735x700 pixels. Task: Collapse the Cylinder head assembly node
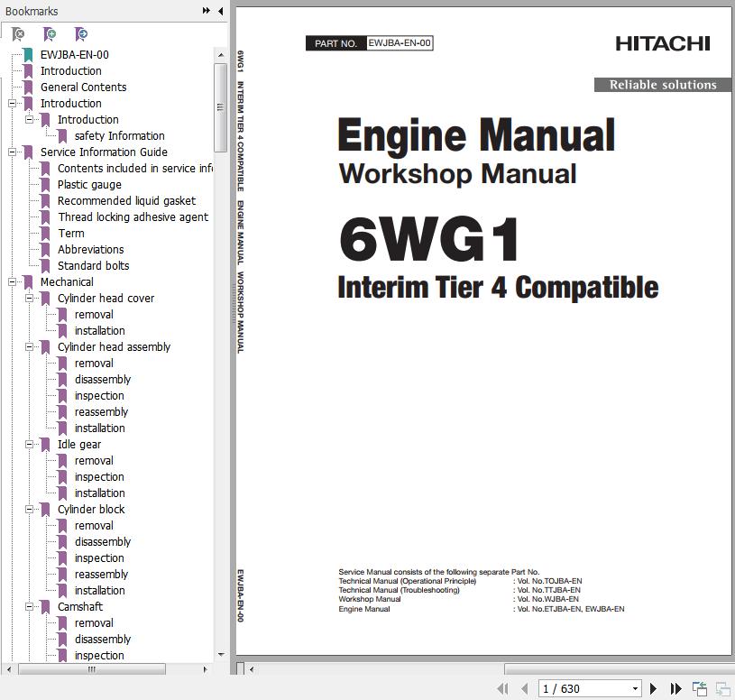click(x=29, y=347)
